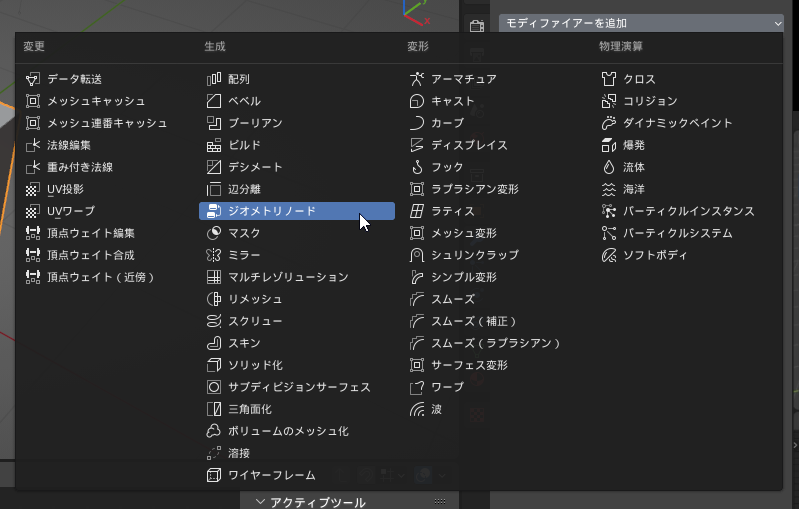
Task: Click the クロス physics icon
Action: point(609,79)
